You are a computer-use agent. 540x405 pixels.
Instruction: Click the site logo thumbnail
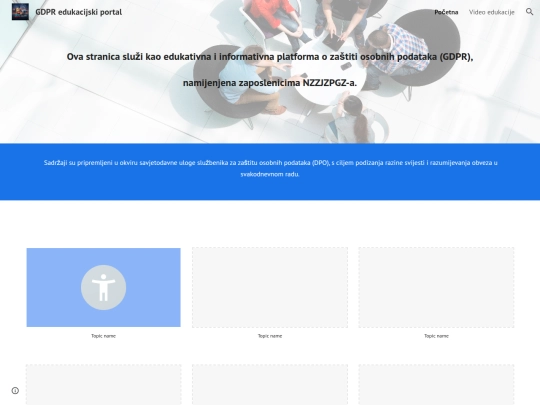[20, 12]
